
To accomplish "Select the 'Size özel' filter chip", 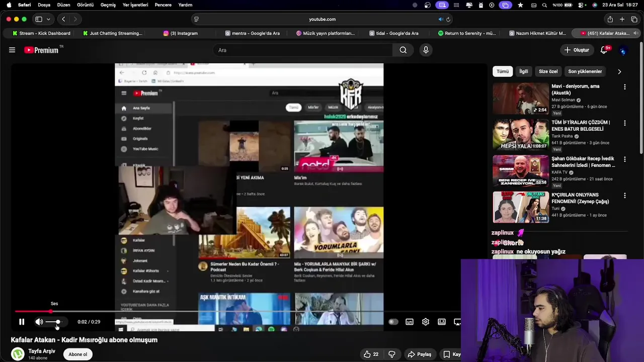I will tap(548, 71).
